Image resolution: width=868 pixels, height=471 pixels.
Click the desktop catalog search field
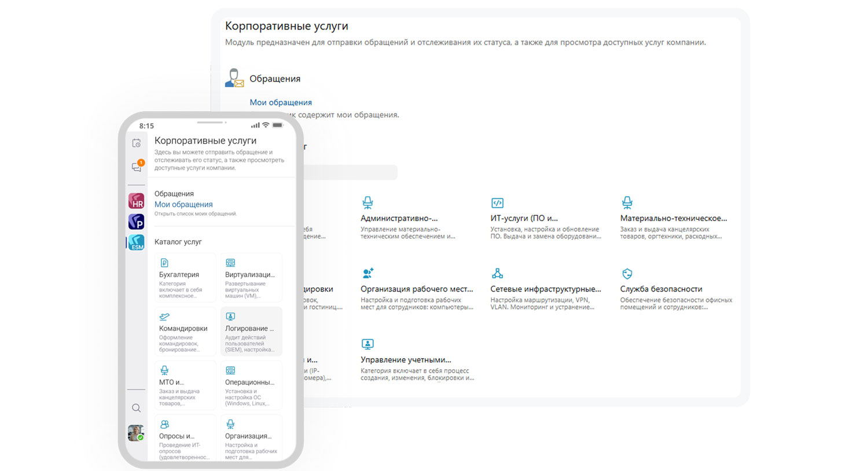point(350,172)
